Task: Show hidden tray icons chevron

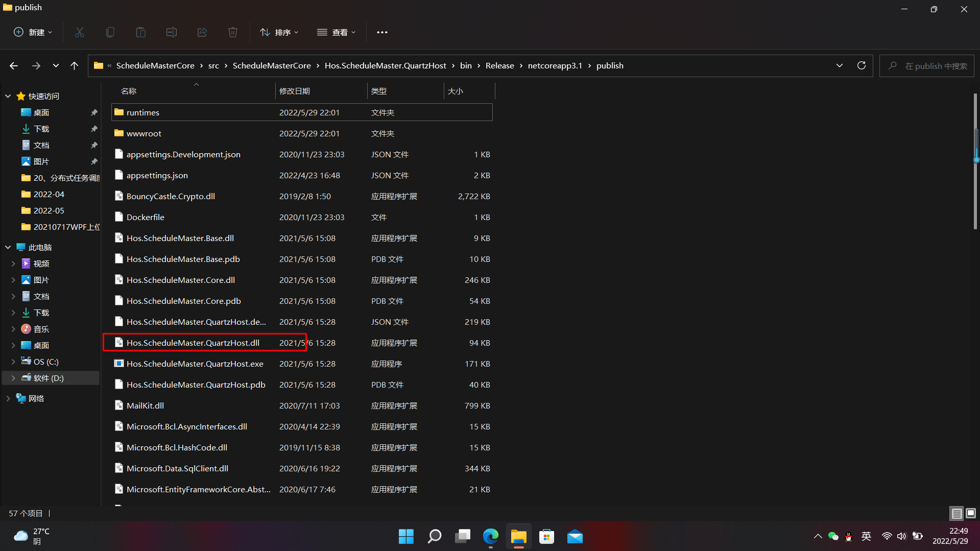Action: coord(818,536)
